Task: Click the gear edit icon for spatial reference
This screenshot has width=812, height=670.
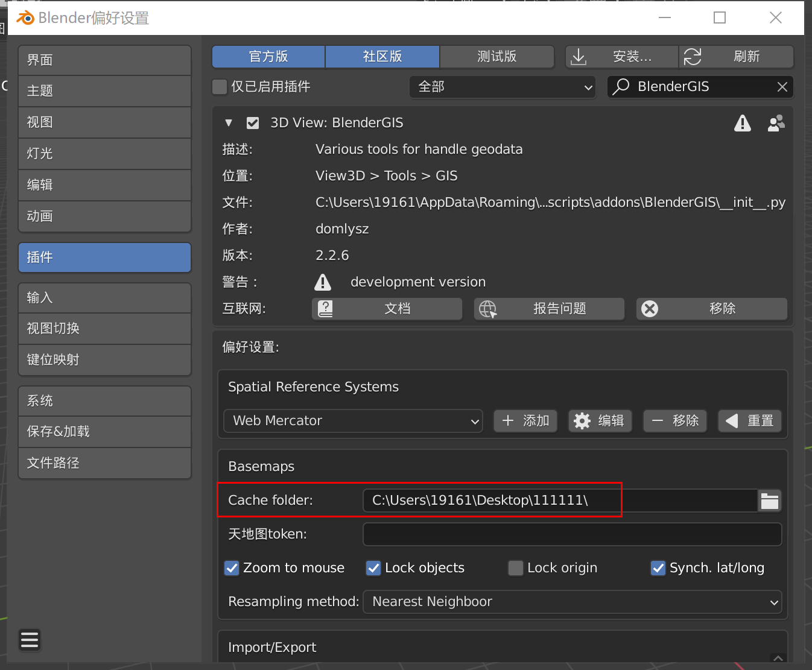Action: [x=582, y=421]
